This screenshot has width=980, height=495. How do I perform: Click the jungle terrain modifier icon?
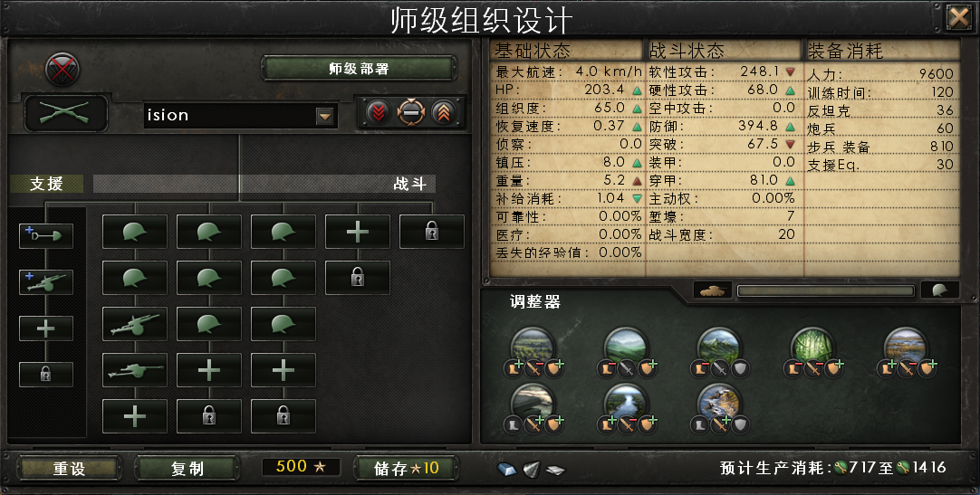tap(812, 347)
